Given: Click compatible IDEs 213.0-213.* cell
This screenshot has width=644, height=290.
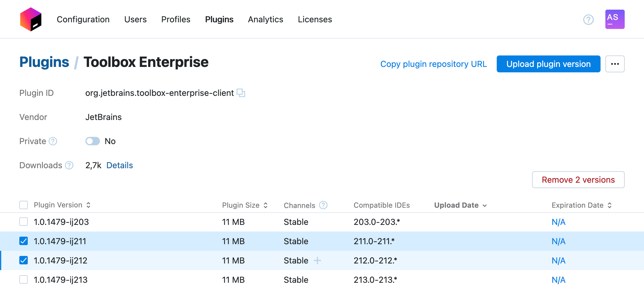Looking at the screenshot, I should click(375, 280).
